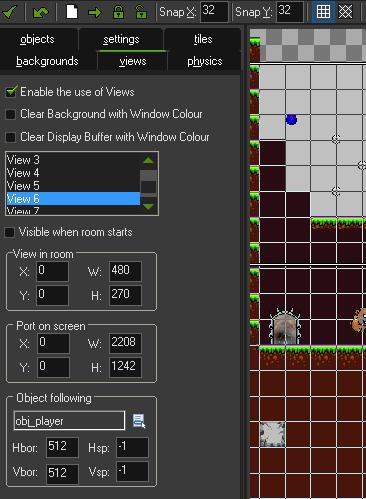The image size is (366, 499).
Task: Switch to the settings tab
Action: pyautogui.click(x=121, y=39)
